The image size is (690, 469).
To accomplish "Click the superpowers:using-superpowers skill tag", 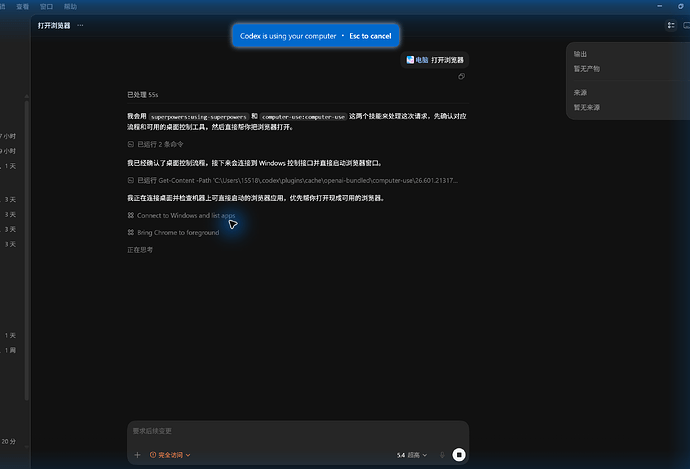I will 198,117.
